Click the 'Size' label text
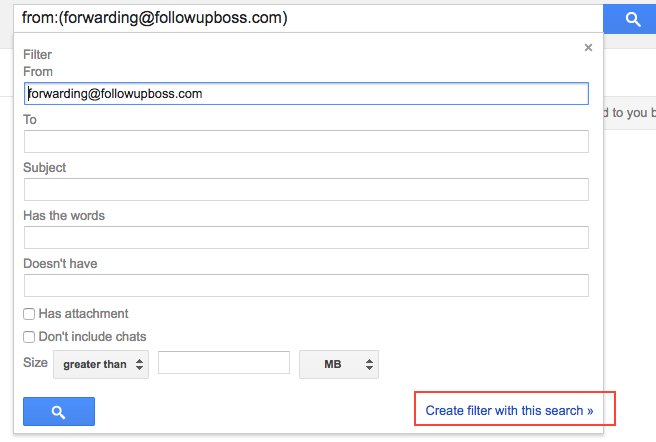656x442 pixels. point(35,363)
